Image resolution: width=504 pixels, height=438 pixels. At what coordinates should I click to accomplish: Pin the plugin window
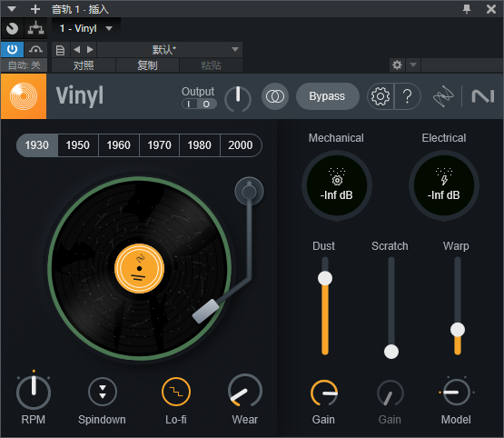467,9
